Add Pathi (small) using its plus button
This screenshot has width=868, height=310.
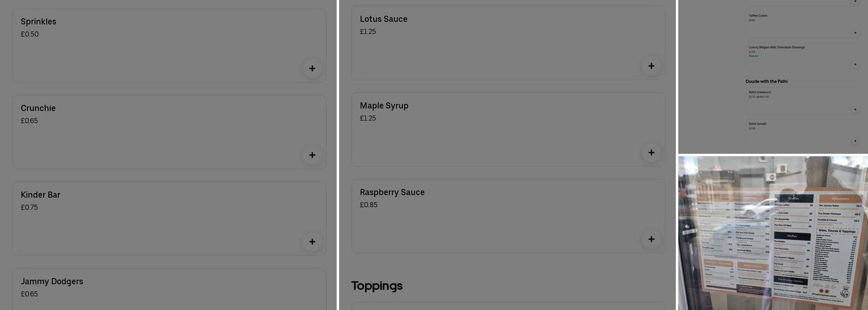tap(855, 139)
